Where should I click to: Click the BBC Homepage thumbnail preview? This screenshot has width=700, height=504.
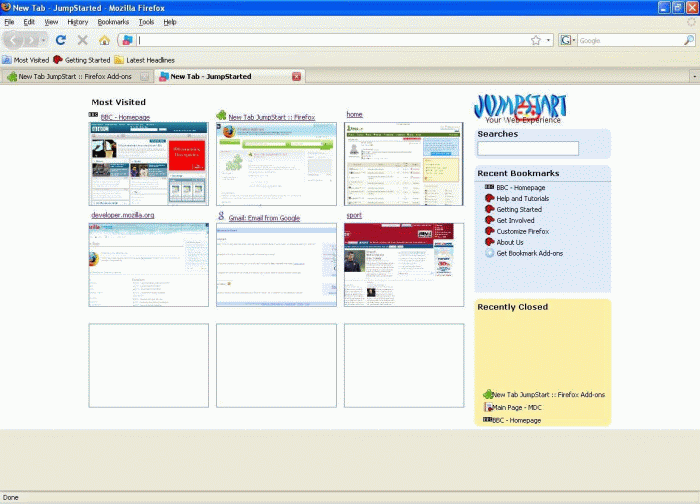149,164
